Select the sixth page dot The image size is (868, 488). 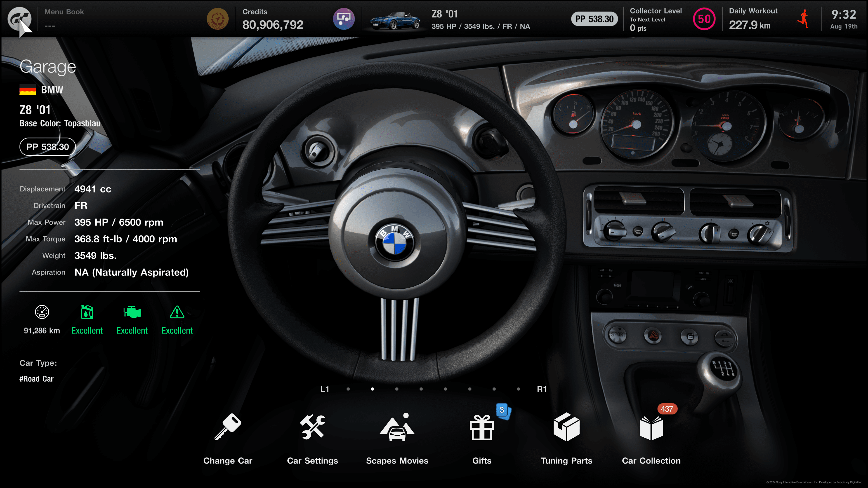pyautogui.click(x=470, y=389)
